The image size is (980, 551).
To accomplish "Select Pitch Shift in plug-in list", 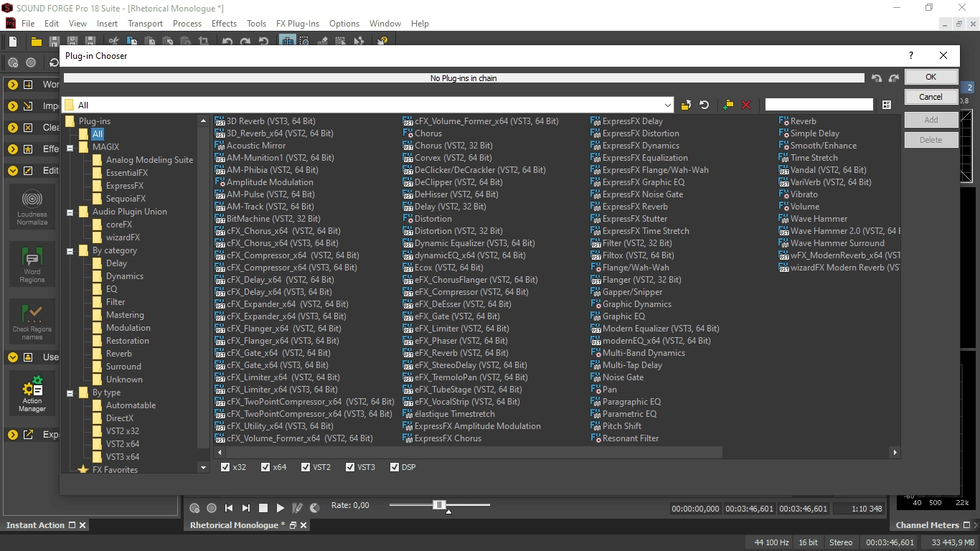I will [616, 426].
